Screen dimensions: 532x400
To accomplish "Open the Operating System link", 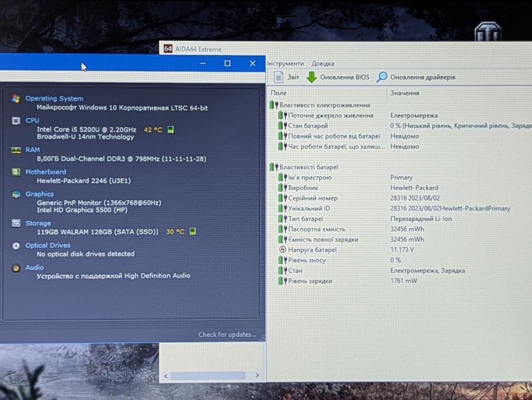I will click(54, 99).
